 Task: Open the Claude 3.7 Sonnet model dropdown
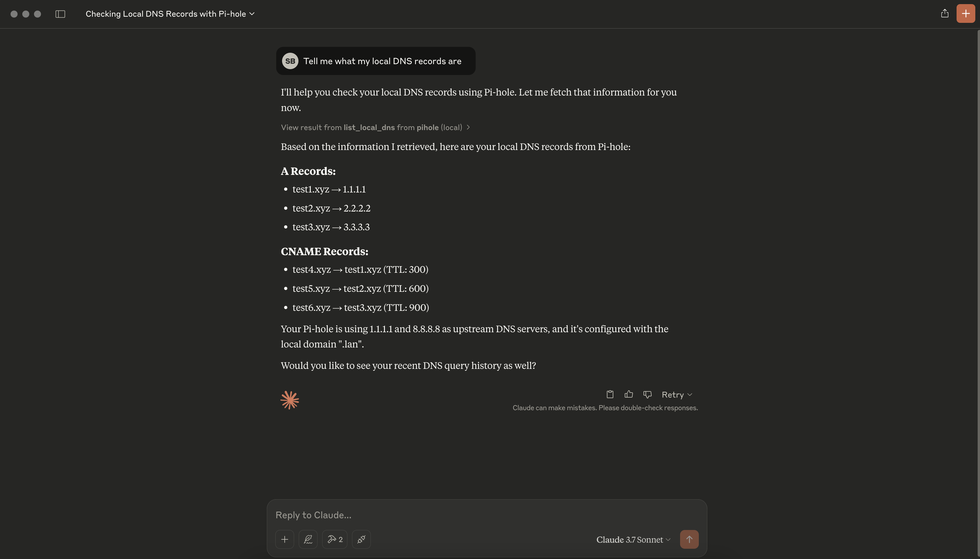633,539
